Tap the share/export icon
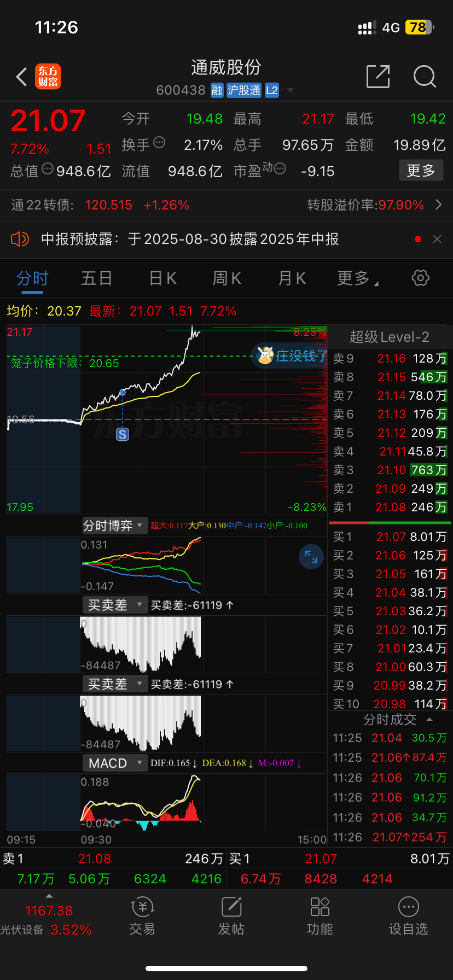The width and height of the screenshot is (453, 980). [x=378, y=77]
